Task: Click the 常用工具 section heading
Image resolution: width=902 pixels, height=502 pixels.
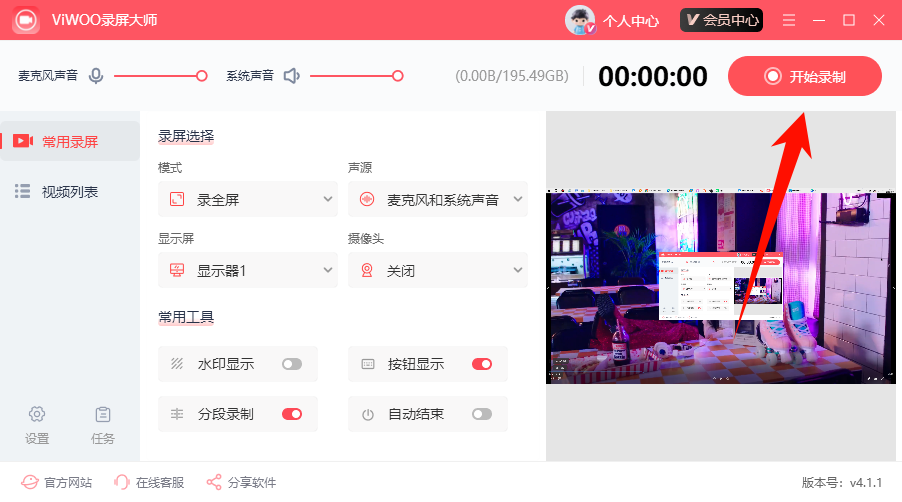Action: coord(186,317)
